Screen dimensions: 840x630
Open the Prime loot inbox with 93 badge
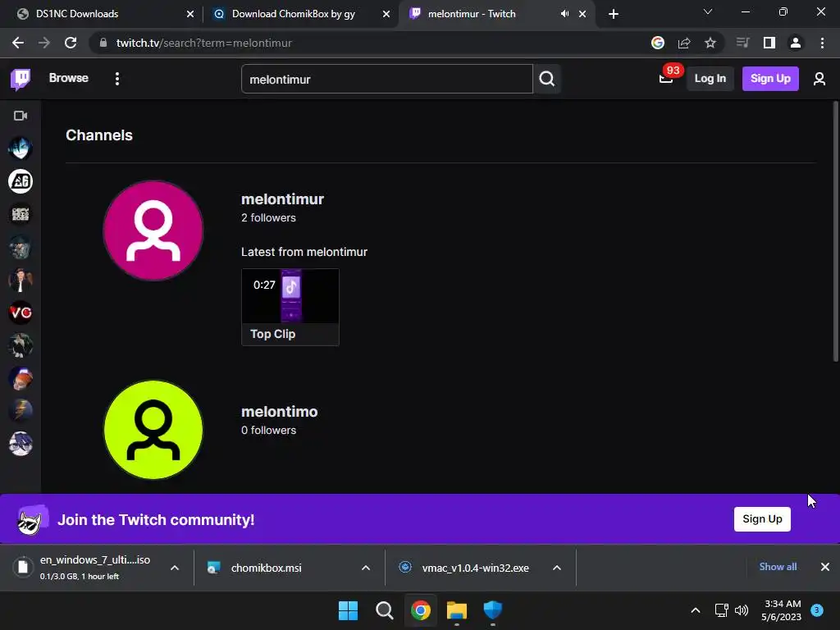click(x=666, y=79)
